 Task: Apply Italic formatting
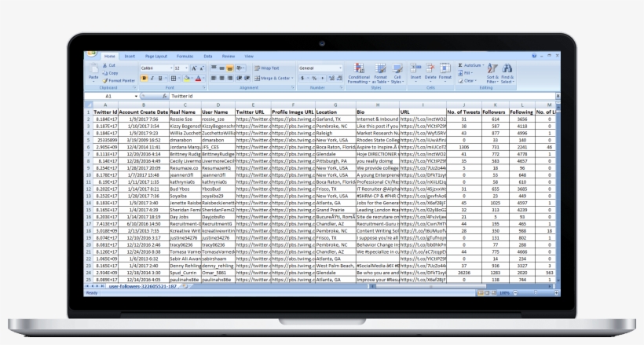[x=152, y=78]
